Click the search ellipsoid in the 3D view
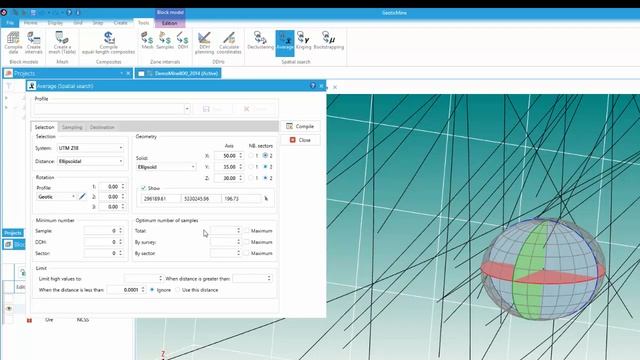Viewport: 640px width, 360px height. (543, 269)
